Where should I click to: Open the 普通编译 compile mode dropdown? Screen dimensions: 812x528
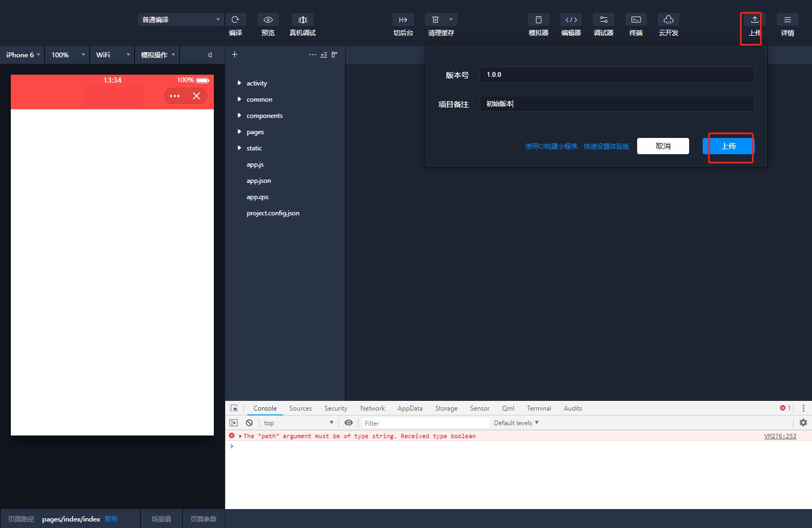pos(181,20)
